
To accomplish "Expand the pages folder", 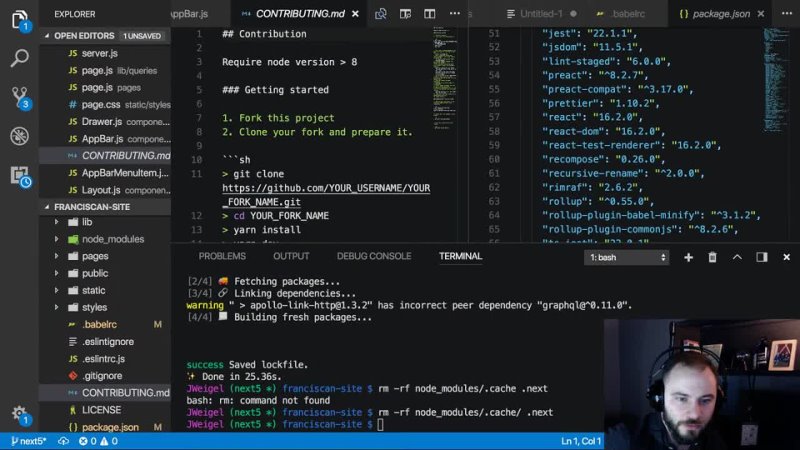I will point(57,256).
